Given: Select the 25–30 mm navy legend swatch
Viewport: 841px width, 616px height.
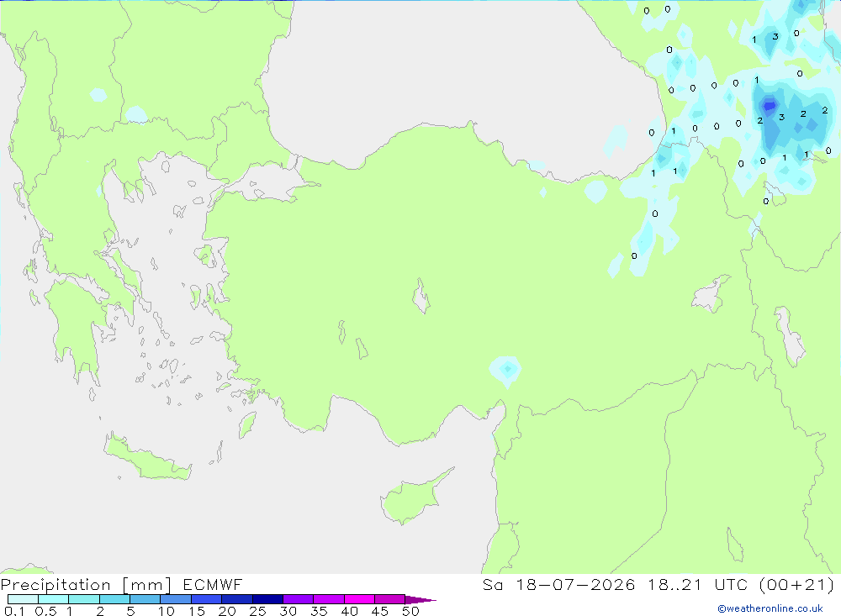Looking at the screenshot, I should tap(267, 599).
